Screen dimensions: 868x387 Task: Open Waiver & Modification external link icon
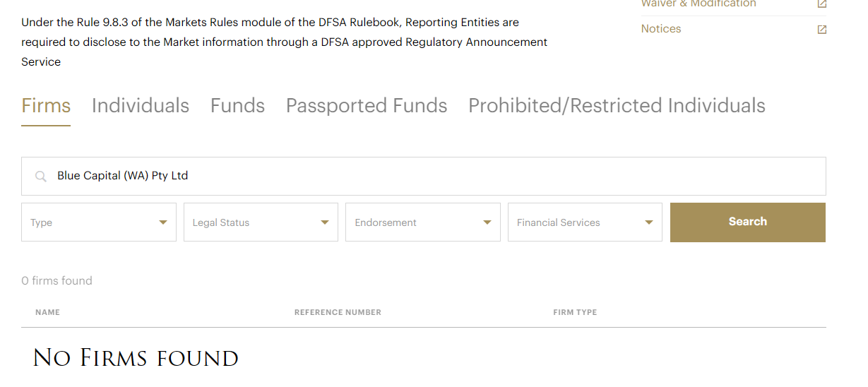[x=821, y=4]
